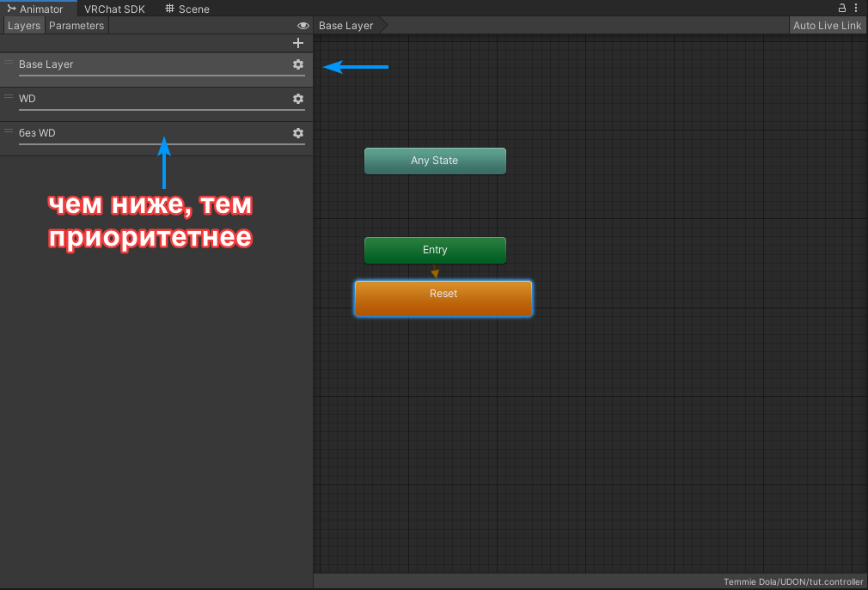The height and width of the screenshot is (590, 868).
Task: Open the Scene tab
Action: tap(187, 9)
